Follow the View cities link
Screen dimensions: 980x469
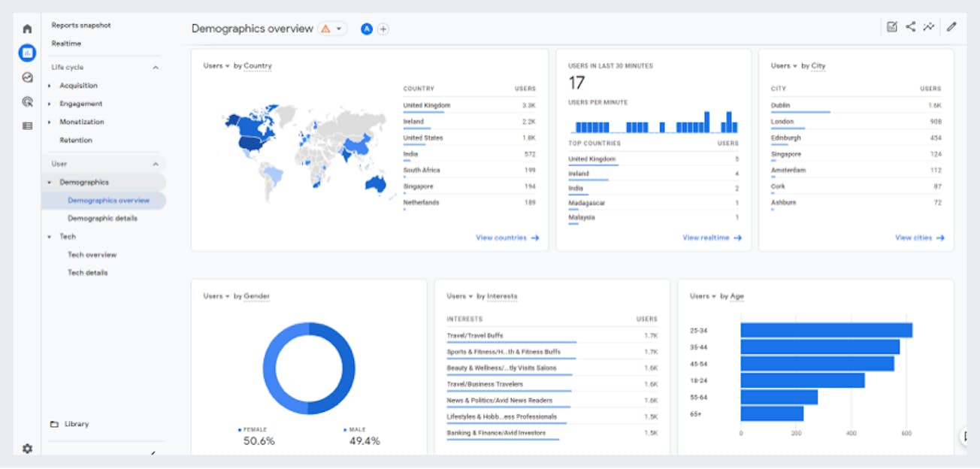(x=915, y=238)
